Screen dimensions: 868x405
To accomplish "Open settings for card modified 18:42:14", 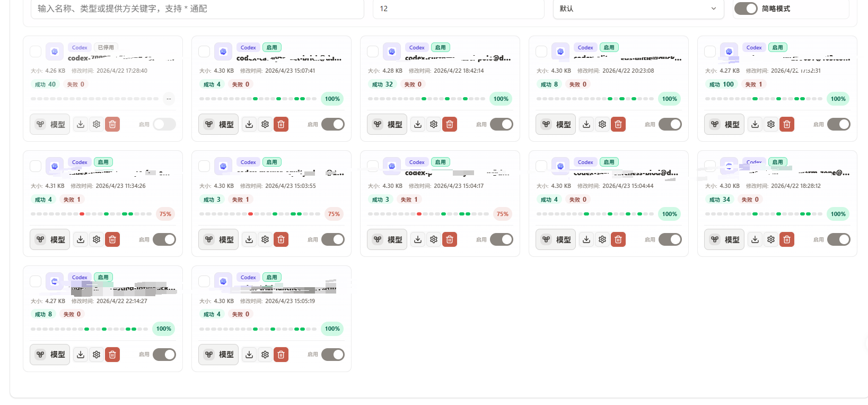I will pos(434,124).
